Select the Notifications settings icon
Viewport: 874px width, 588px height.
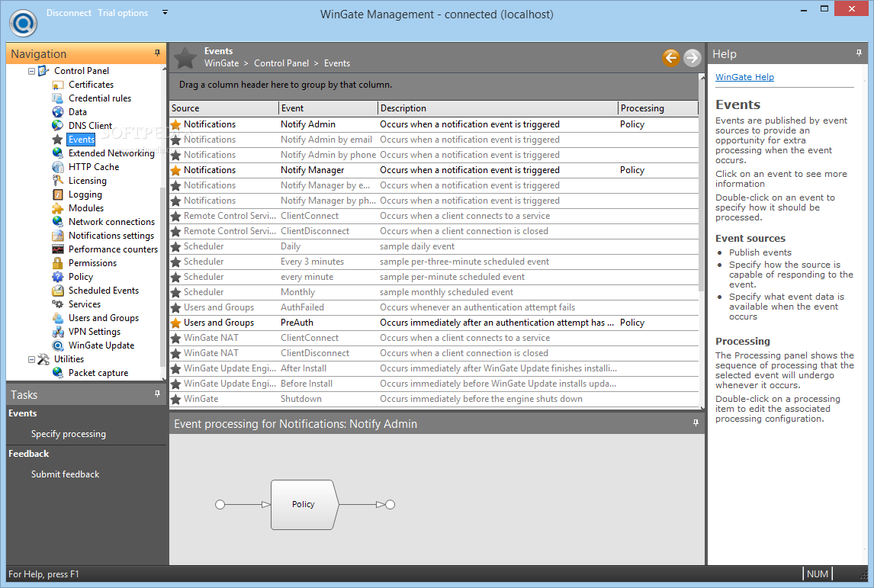point(57,236)
